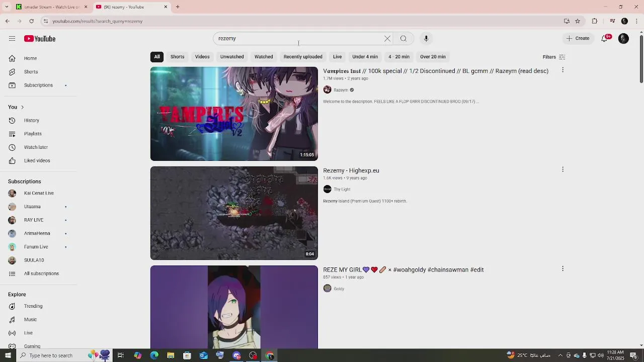This screenshot has height=362, width=644.
Task: Select the Unwatched filter chip
Action: (232, 57)
